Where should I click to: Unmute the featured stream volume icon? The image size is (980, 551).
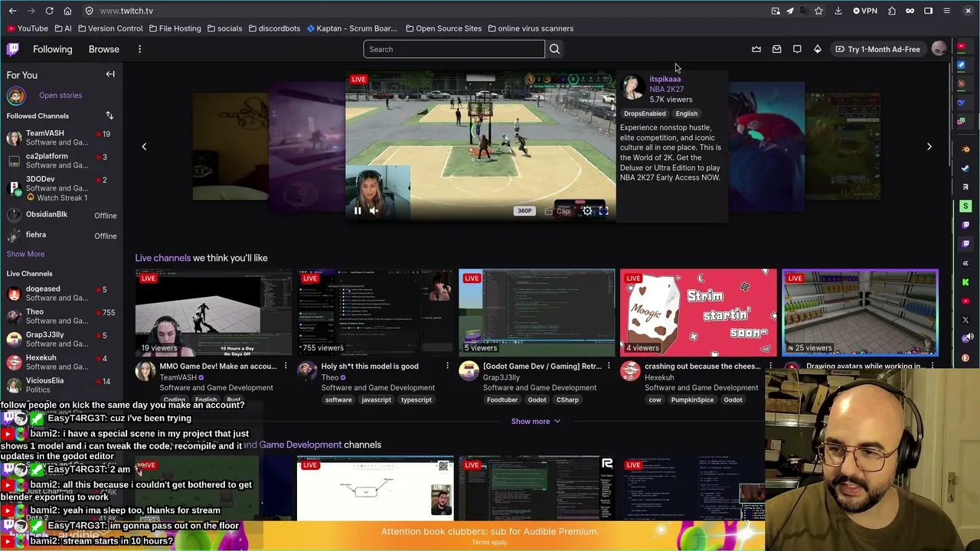(374, 210)
